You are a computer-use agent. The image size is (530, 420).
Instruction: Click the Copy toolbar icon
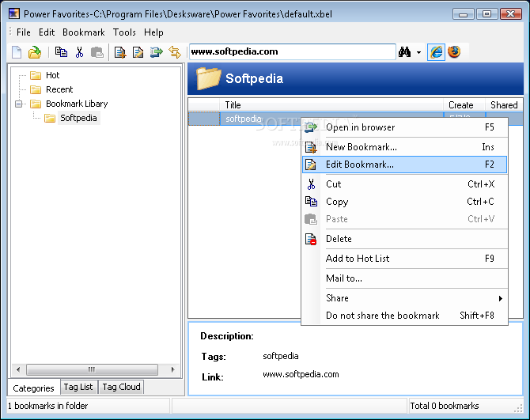(x=61, y=52)
